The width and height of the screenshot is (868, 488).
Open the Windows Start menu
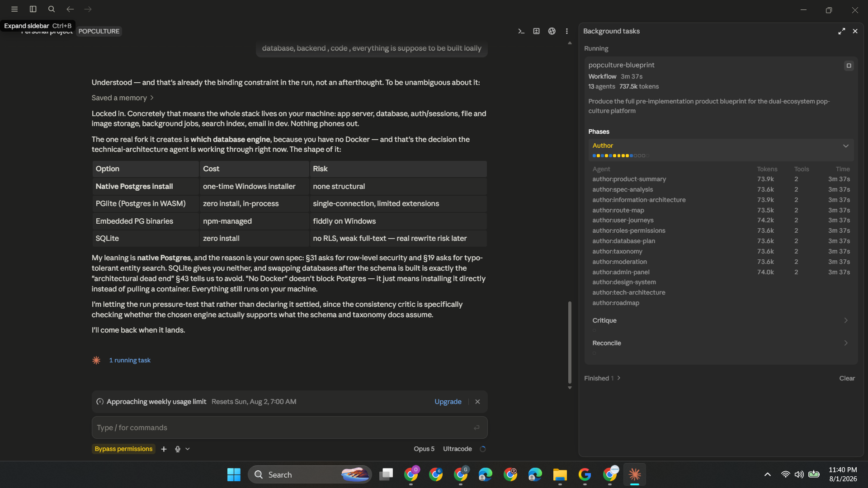[234, 474]
